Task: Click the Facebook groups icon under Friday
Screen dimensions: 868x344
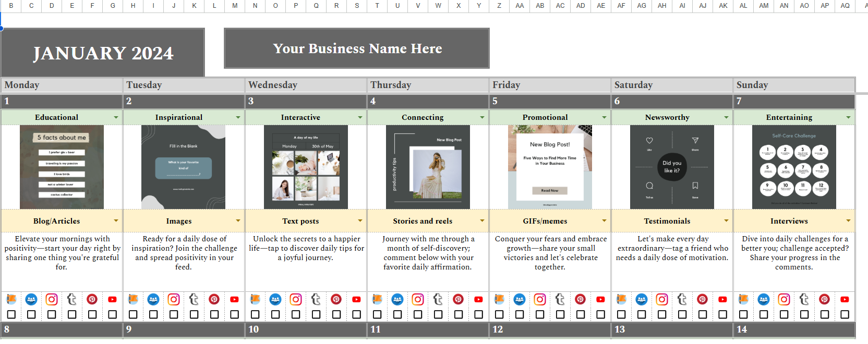Action: 520,299
